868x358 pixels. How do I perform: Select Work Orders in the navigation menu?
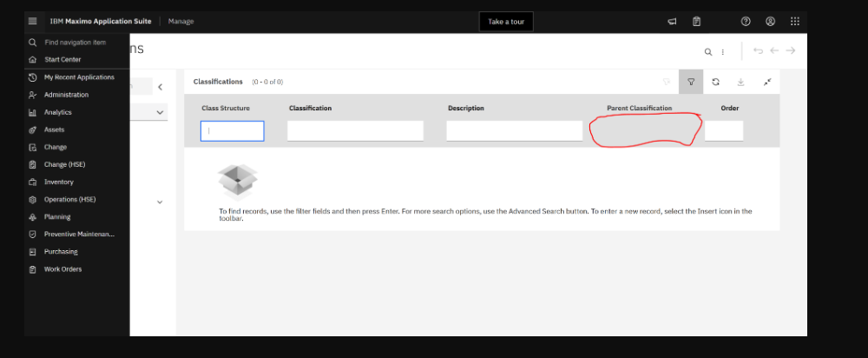click(61, 268)
